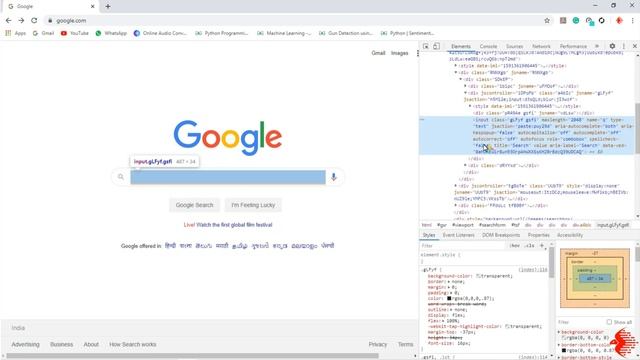Click the magnifier icon in the search box
Viewport: 640px width, 360px height.
(121, 177)
